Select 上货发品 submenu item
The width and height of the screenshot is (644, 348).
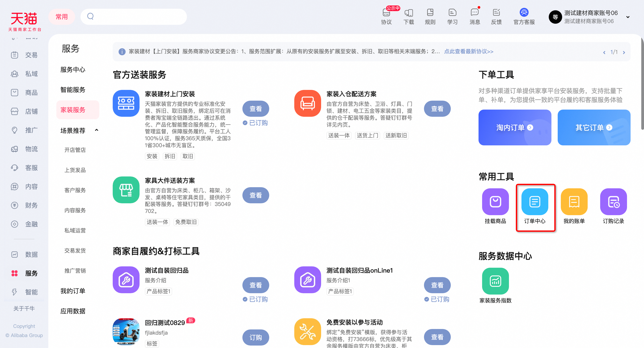pos(75,170)
